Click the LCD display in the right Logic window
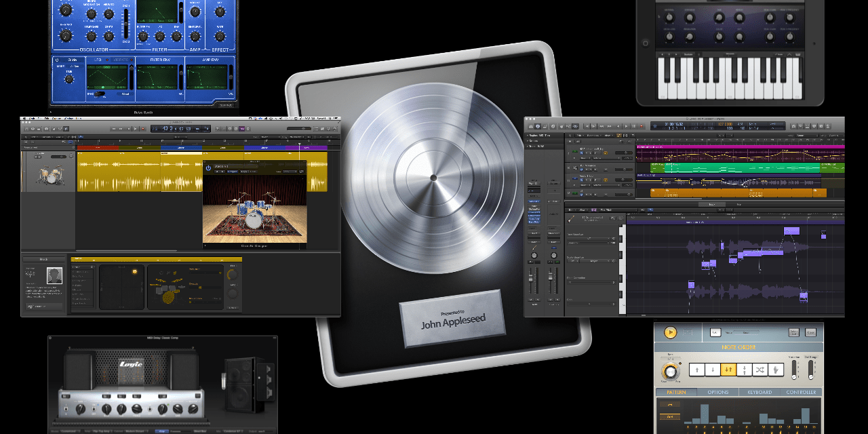The width and height of the screenshot is (868, 434). [718, 126]
